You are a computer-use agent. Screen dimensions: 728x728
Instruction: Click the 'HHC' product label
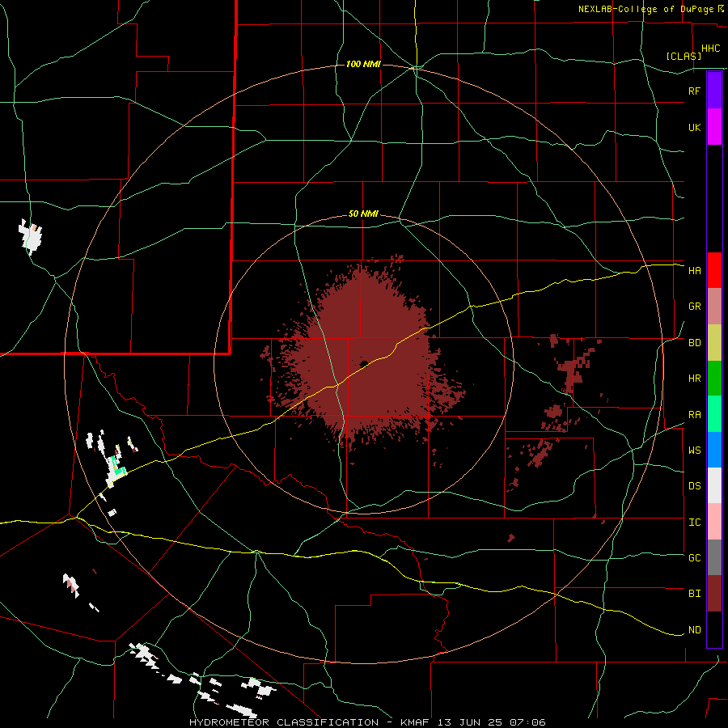(710, 49)
